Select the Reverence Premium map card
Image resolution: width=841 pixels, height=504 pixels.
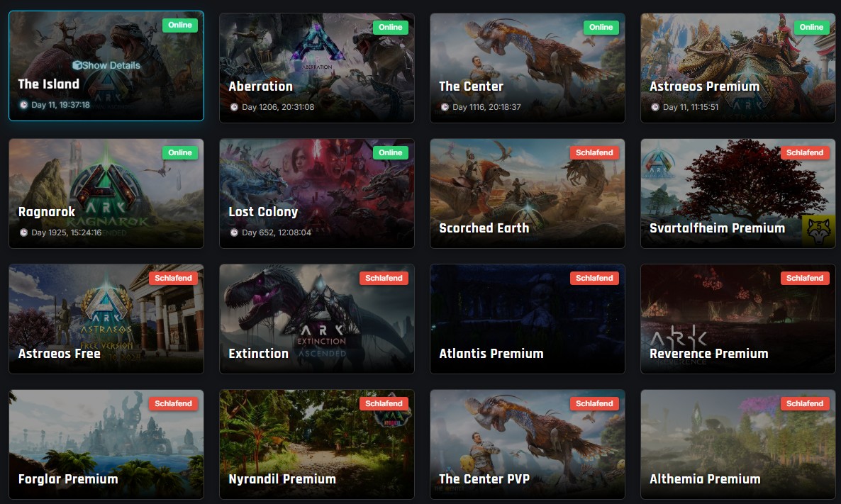(738, 318)
